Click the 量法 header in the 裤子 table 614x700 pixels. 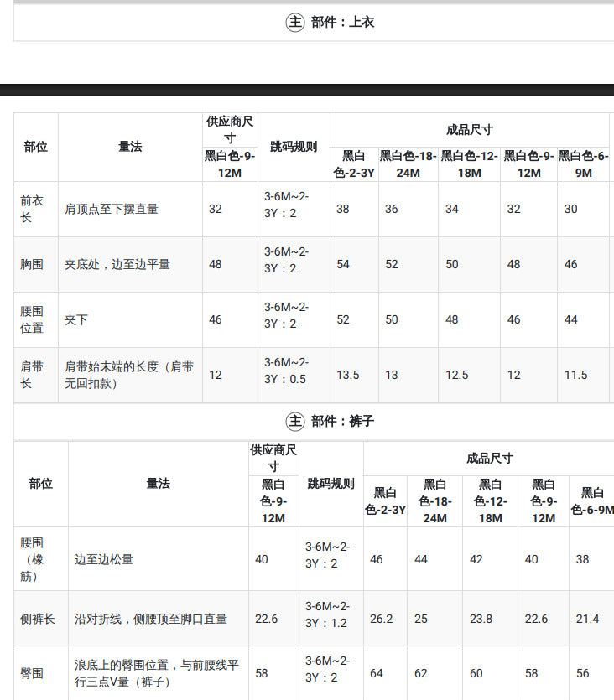[x=158, y=484]
